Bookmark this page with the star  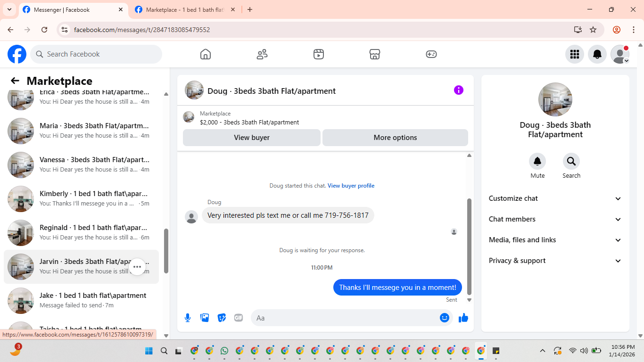click(x=593, y=30)
